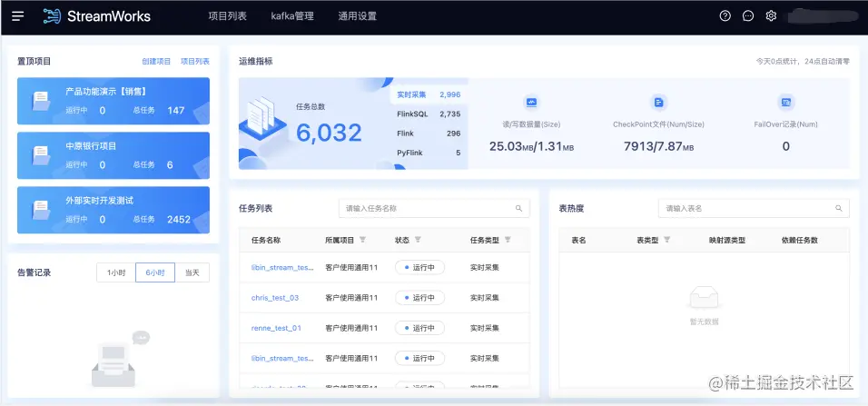
Task: Open the kafka管理 nav menu
Action: coord(292,16)
